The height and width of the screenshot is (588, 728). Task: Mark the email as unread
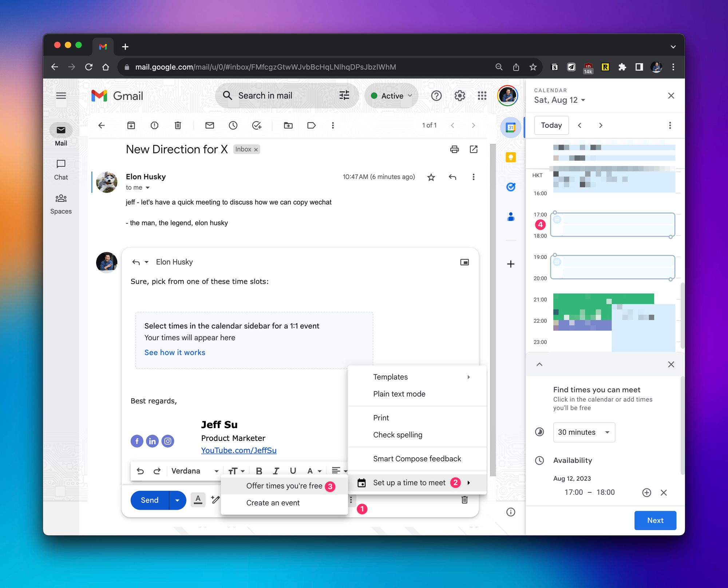click(x=210, y=125)
